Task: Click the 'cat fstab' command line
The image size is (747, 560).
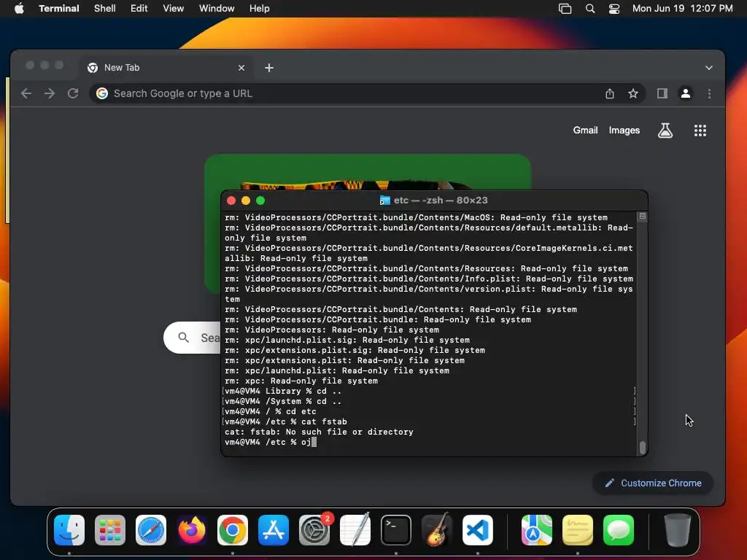Action: [286, 421]
